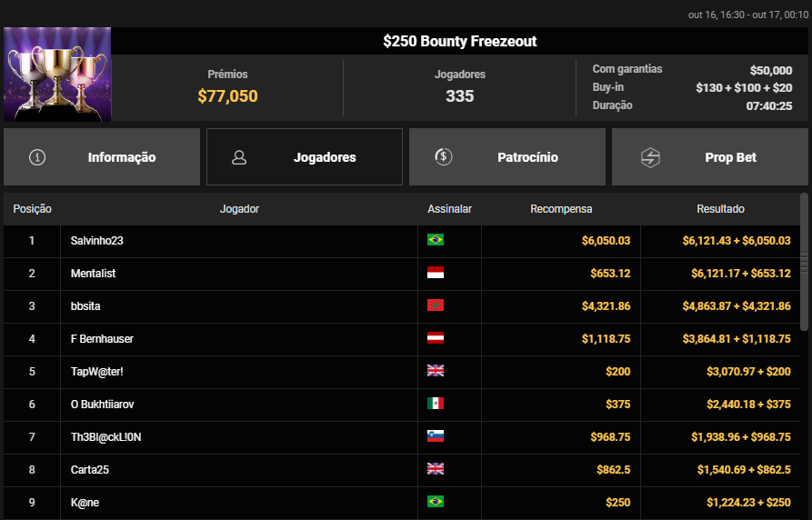Screen dimensions: 812x520
Task: Click the players list vertical scrollbar
Action: coord(804,262)
